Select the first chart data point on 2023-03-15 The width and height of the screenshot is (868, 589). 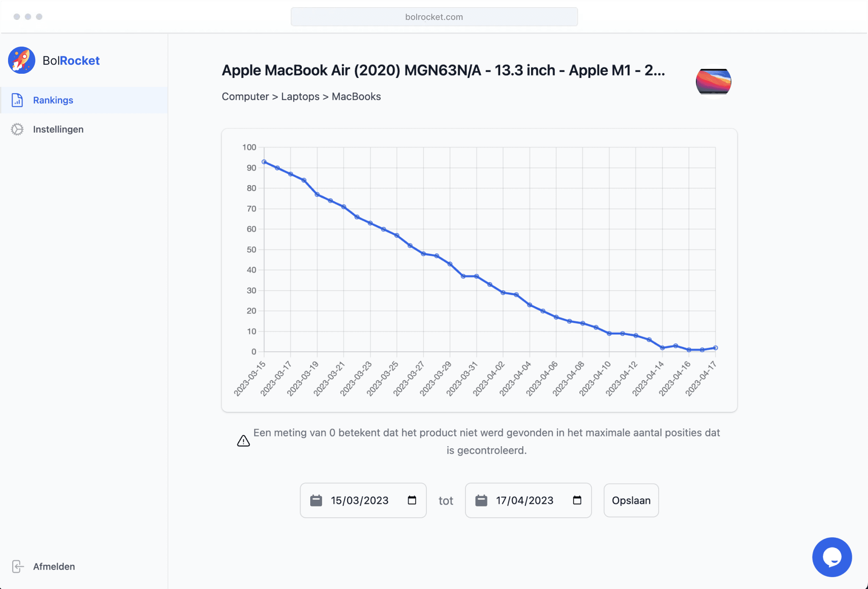(264, 162)
